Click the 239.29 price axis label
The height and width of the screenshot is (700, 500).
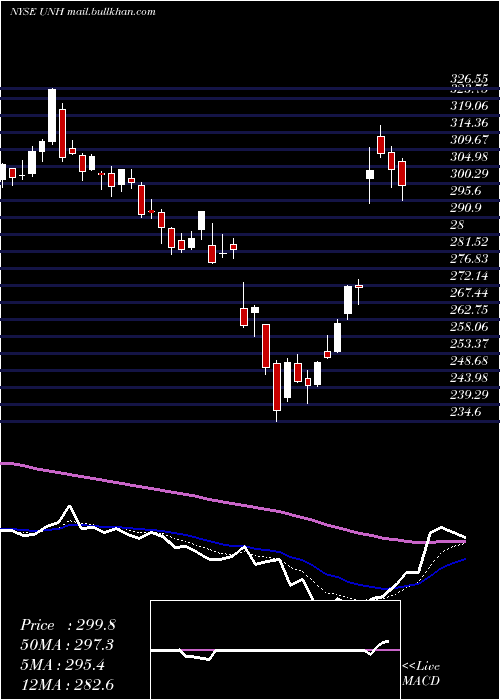pyautogui.click(x=469, y=394)
